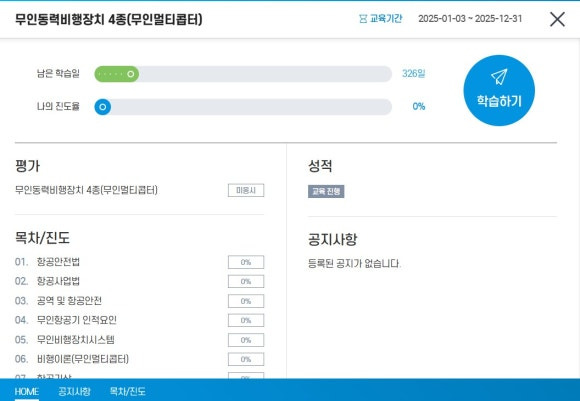Click the 0% box for 비행이론(무인멀티콥터)

pyautogui.click(x=246, y=359)
